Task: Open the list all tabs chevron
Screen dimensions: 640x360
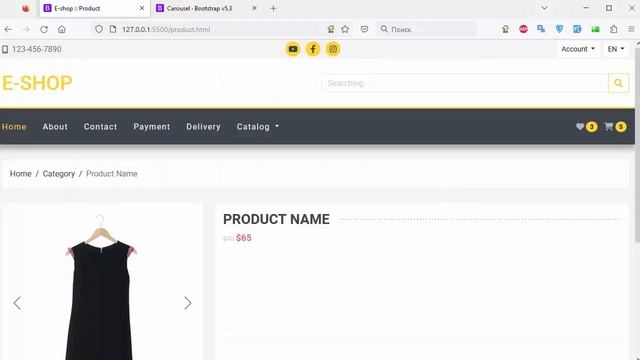Action: (x=544, y=8)
